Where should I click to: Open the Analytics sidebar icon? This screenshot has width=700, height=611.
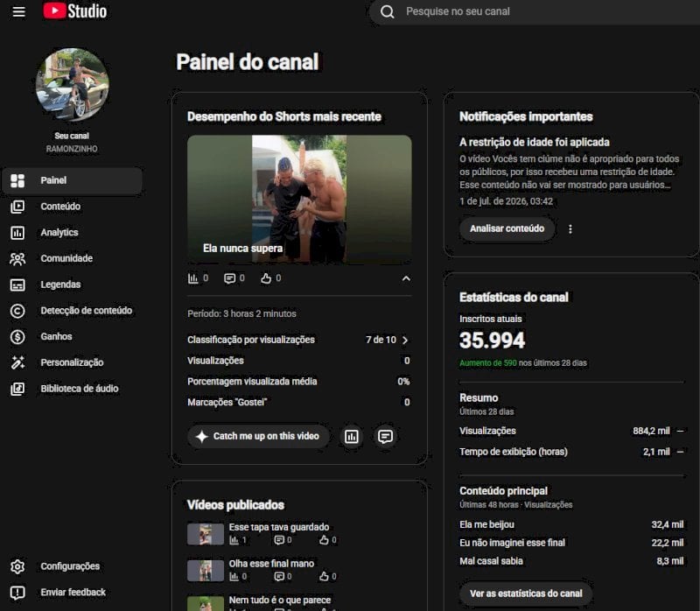(x=17, y=233)
